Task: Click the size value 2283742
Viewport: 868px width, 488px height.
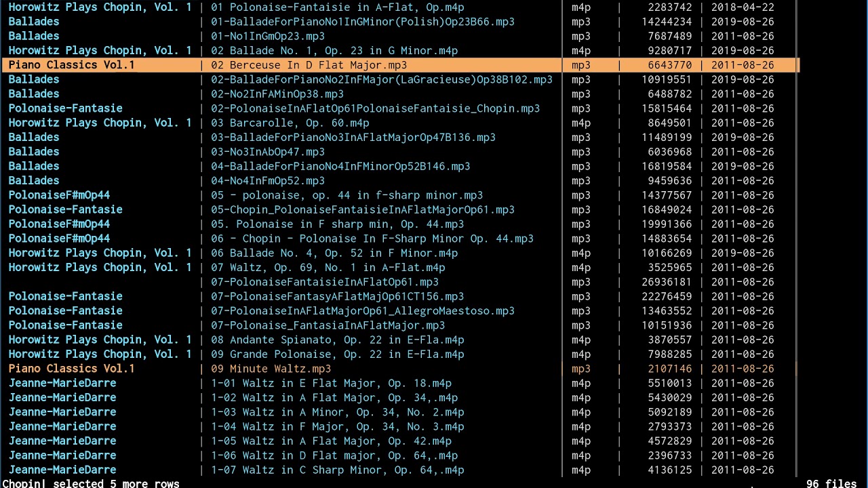Action: 670,7
